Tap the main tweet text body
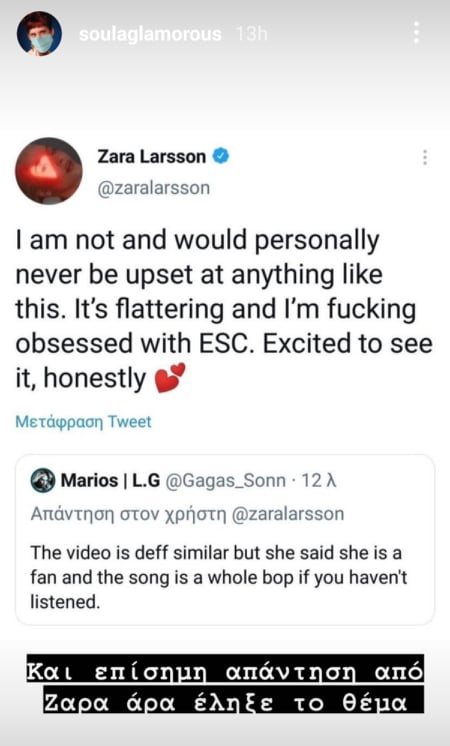Image resolution: width=450 pixels, height=746 pixels. 224,309
